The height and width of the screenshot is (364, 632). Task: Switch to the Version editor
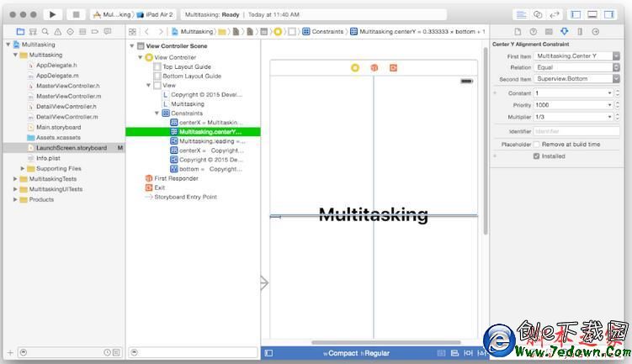click(x=555, y=14)
